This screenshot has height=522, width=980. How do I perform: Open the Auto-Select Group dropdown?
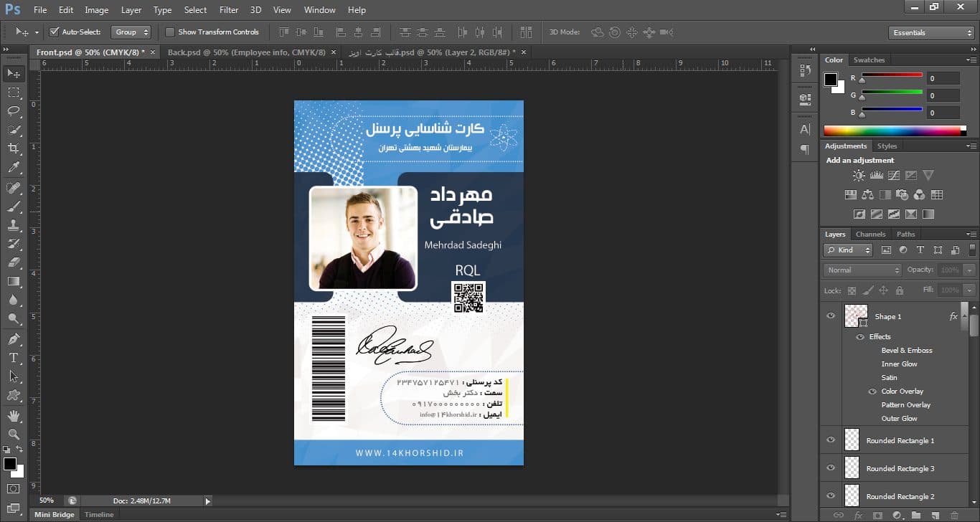point(132,32)
